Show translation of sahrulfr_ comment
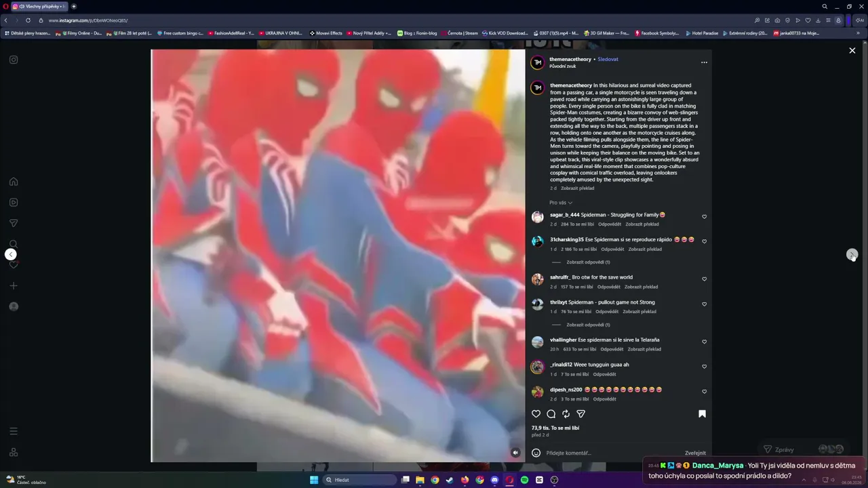Screen dimensions: 868x488 641,287
